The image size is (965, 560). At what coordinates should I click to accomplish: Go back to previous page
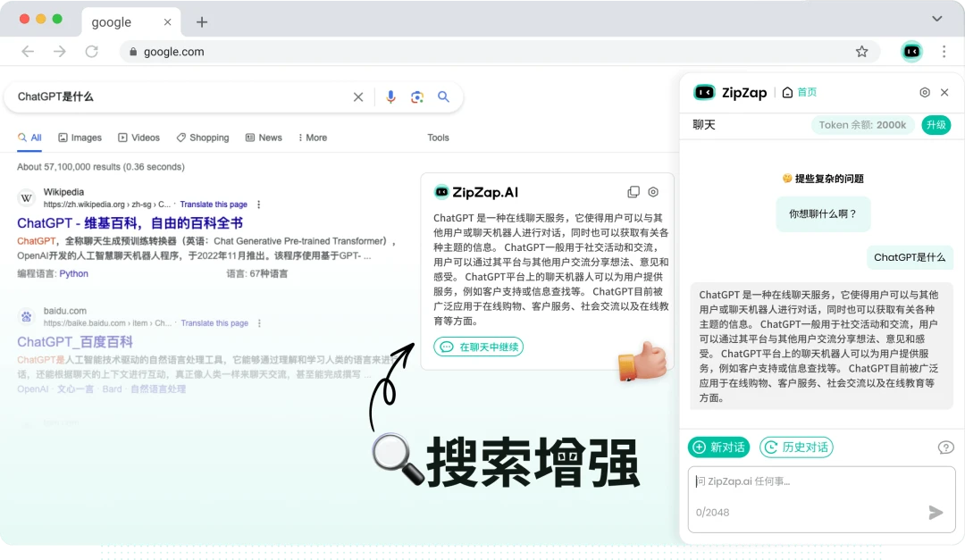point(28,52)
